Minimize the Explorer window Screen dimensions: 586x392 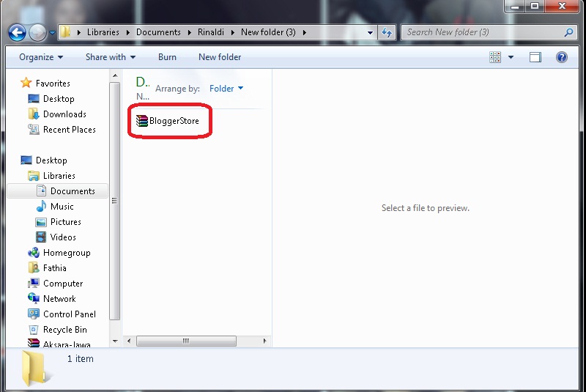click(x=515, y=7)
